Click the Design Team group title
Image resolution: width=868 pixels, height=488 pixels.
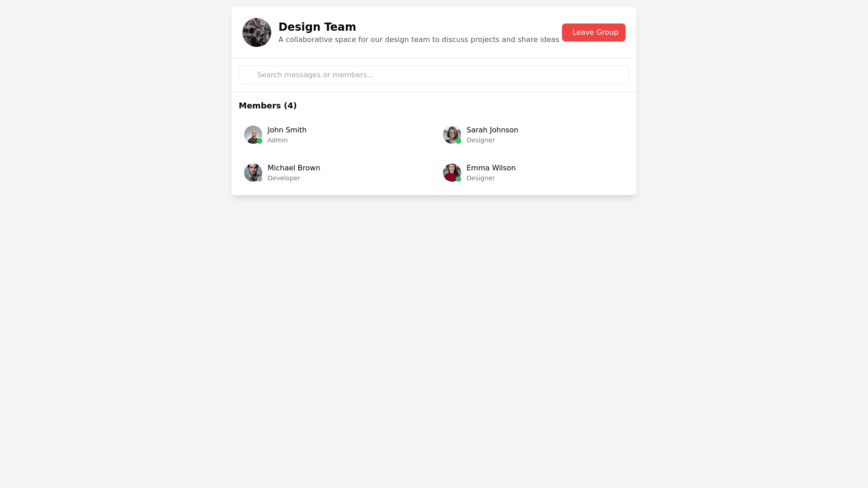(x=317, y=27)
